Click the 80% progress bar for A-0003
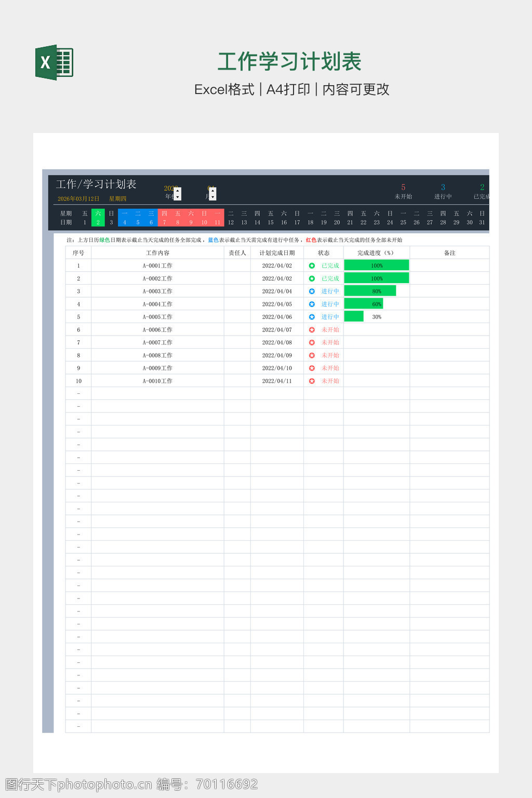532x798 pixels. pyautogui.click(x=370, y=291)
